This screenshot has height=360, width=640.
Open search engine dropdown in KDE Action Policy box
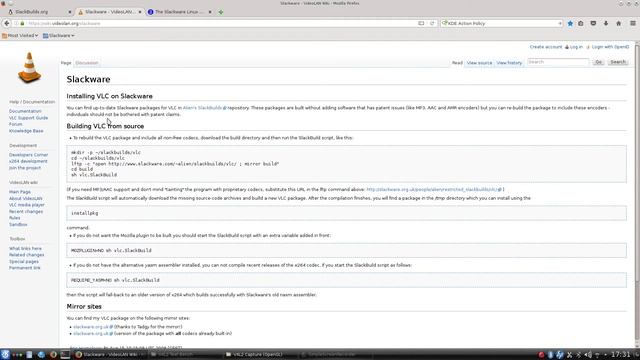click(x=444, y=23)
